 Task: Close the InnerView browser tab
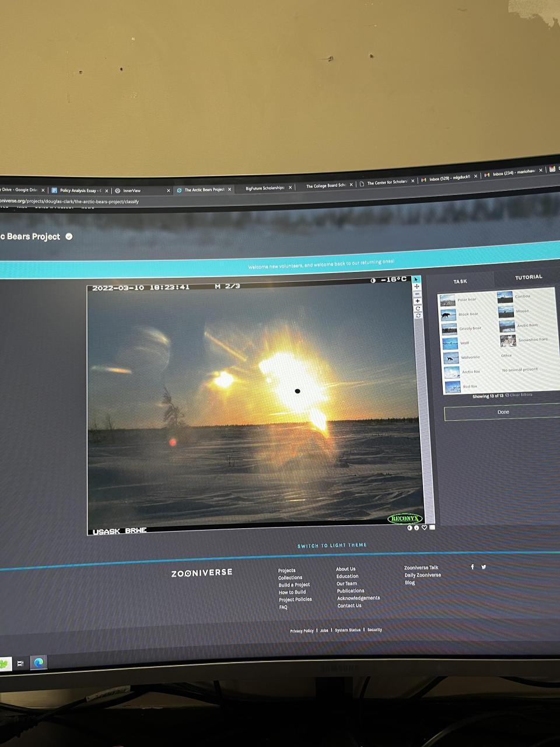pos(169,191)
